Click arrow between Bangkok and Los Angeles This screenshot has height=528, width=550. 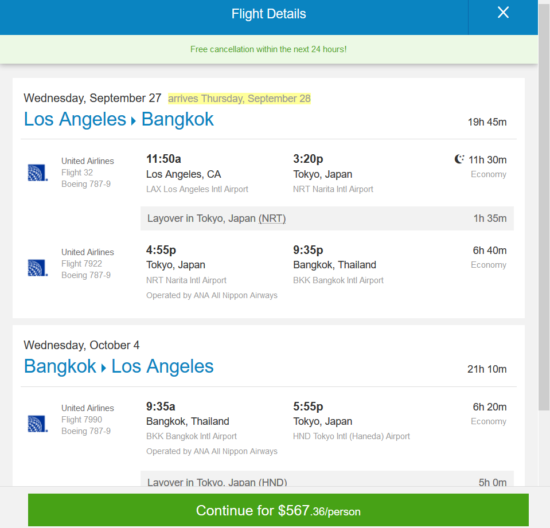click(x=103, y=368)
